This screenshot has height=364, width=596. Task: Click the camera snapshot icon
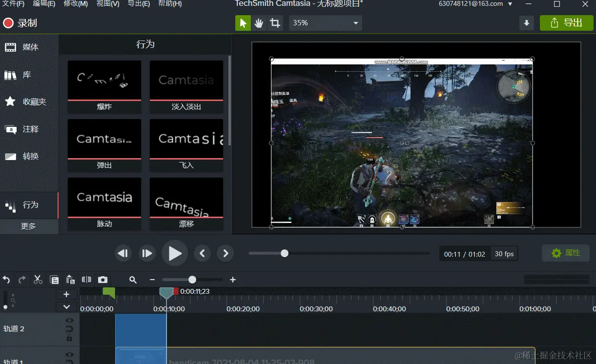coord(103,280)
